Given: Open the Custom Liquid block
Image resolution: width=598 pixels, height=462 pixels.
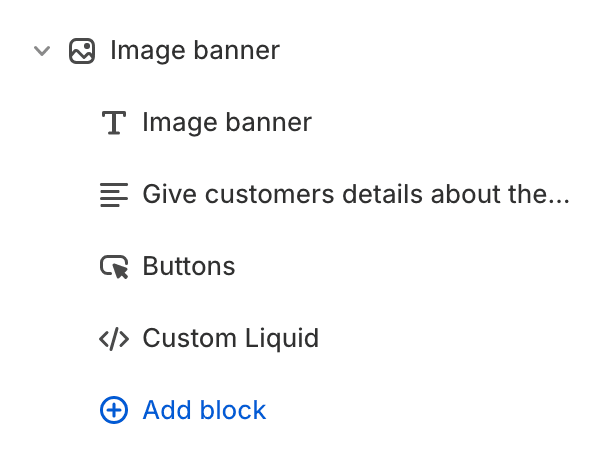Looking at the screenshot, I should (x=230, y=338).
